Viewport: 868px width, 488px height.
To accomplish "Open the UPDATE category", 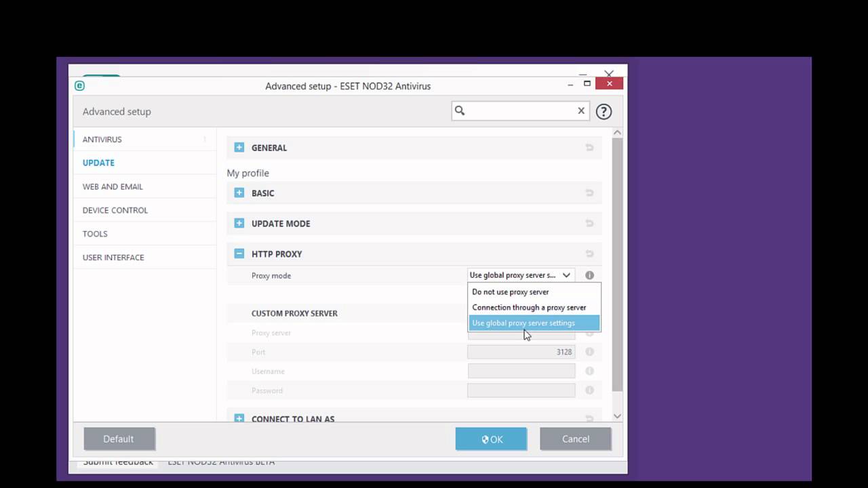I will coord(144,163).
